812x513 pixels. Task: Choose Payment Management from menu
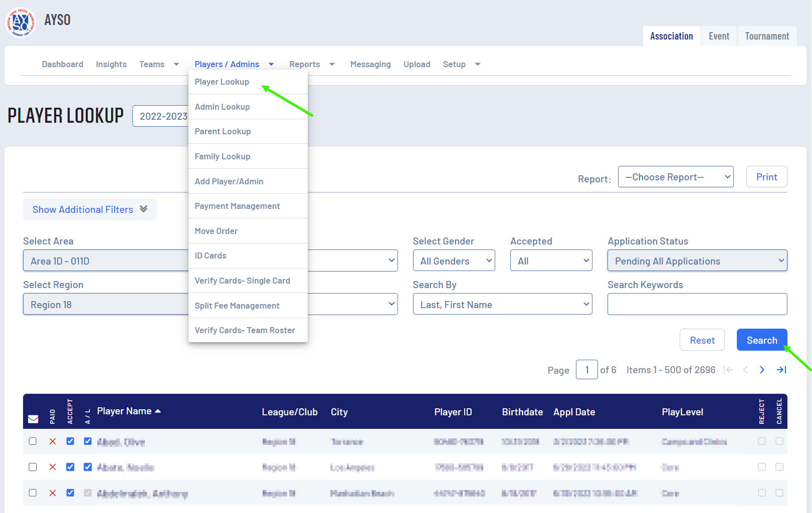point(237,206)
